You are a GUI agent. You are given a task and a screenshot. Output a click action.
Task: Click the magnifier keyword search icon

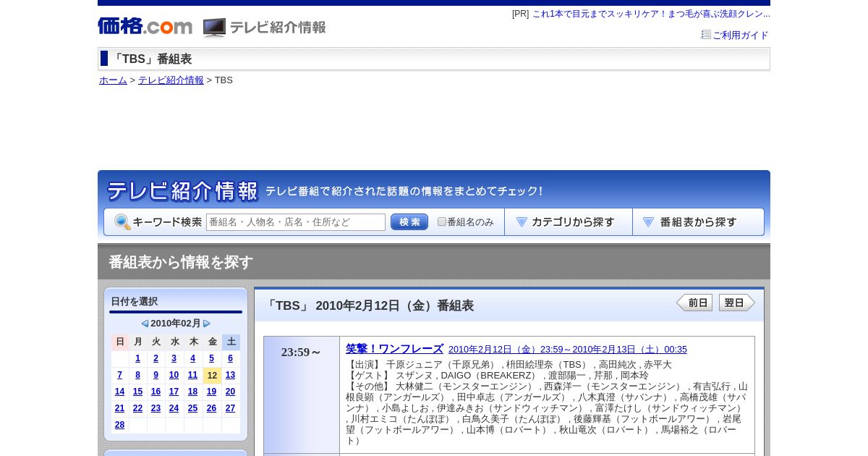point(122,222)
